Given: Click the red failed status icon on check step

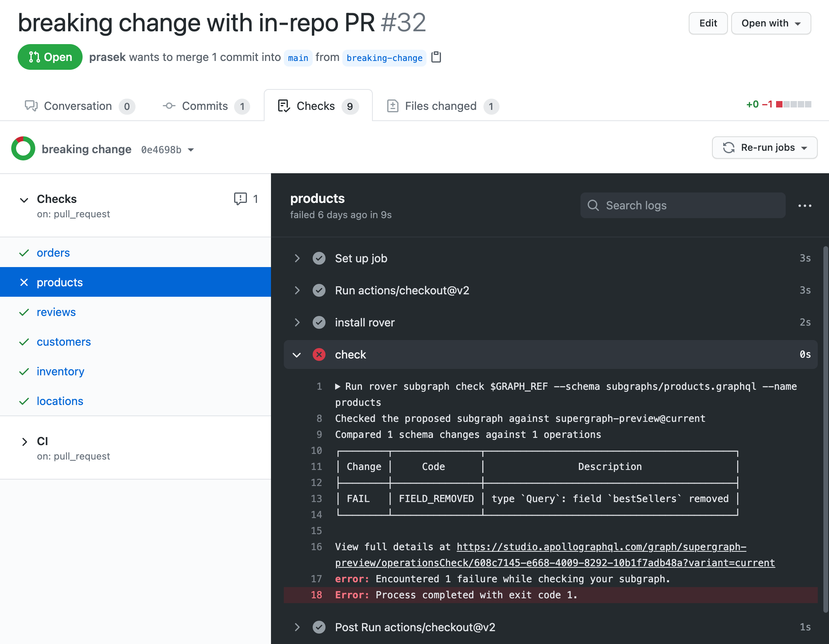Looking at the screenshot, I should 319,354.
